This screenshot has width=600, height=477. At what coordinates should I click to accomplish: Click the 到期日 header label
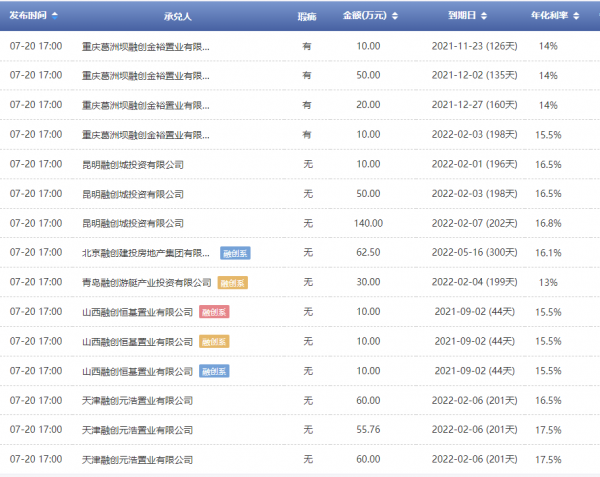[x=462, y=15]
